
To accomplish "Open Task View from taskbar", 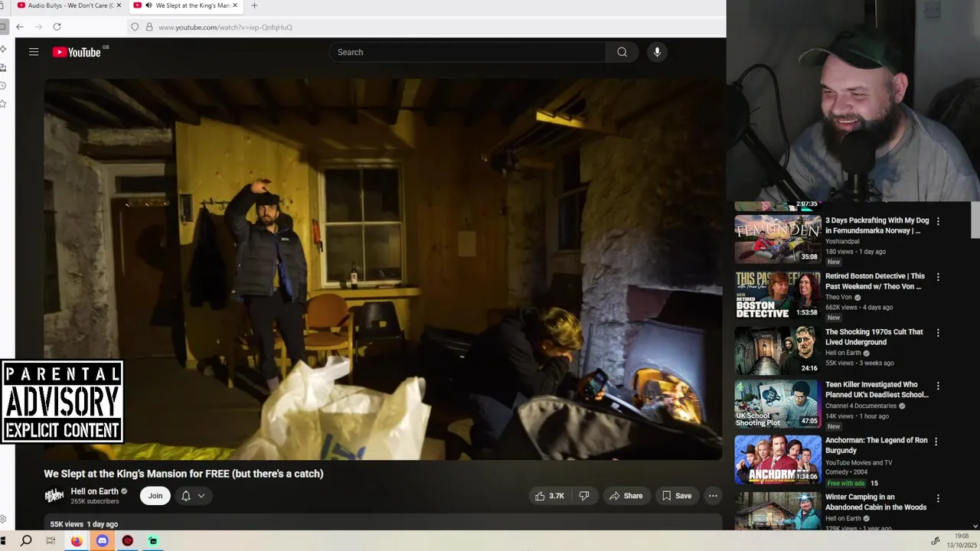I will [x=51, y=540].
